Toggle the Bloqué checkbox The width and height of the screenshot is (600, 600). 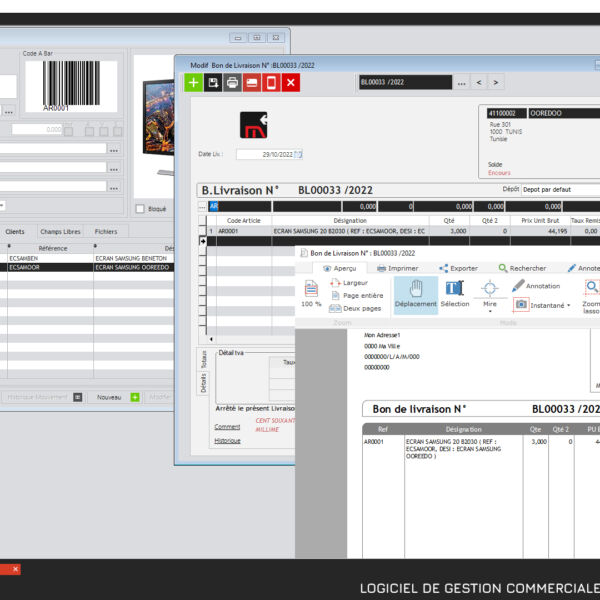coord(139,209)
